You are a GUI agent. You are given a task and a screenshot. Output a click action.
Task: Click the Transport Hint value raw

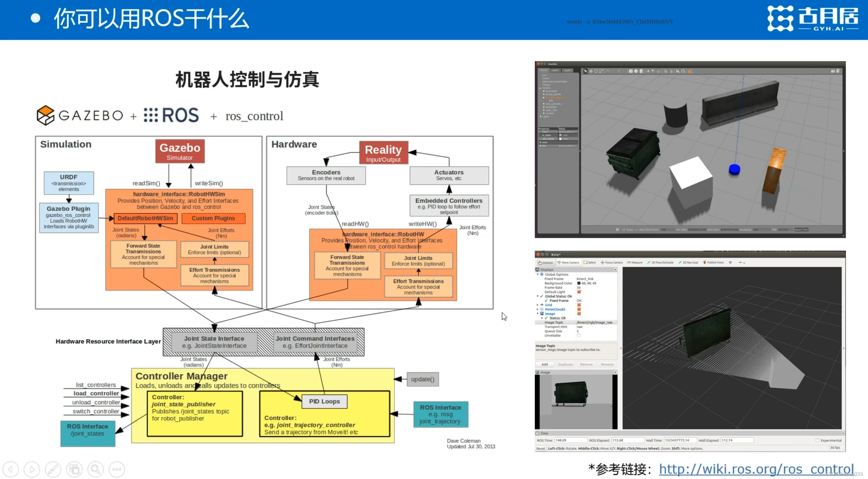pos(579,327)
